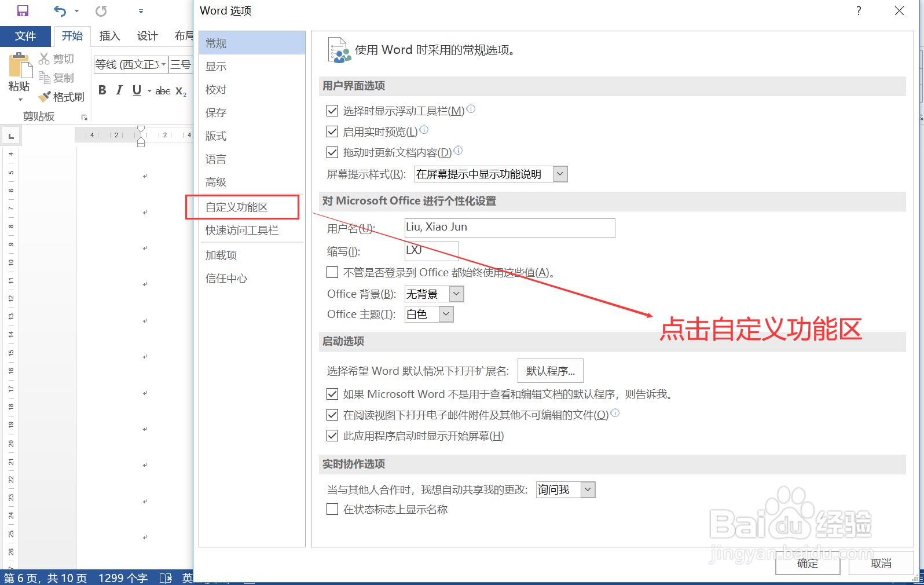
Task: Switch to the 插入 ribbon tab
Action: tap(109, 36)
